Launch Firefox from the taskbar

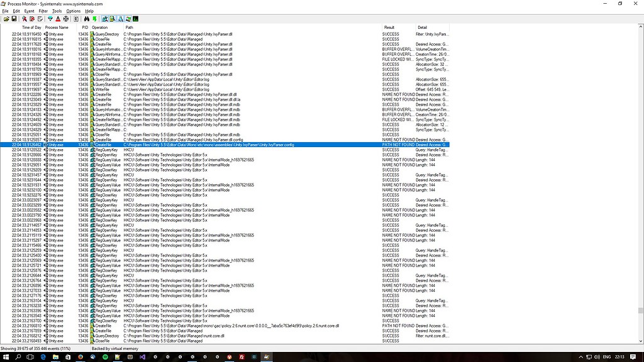80,357
